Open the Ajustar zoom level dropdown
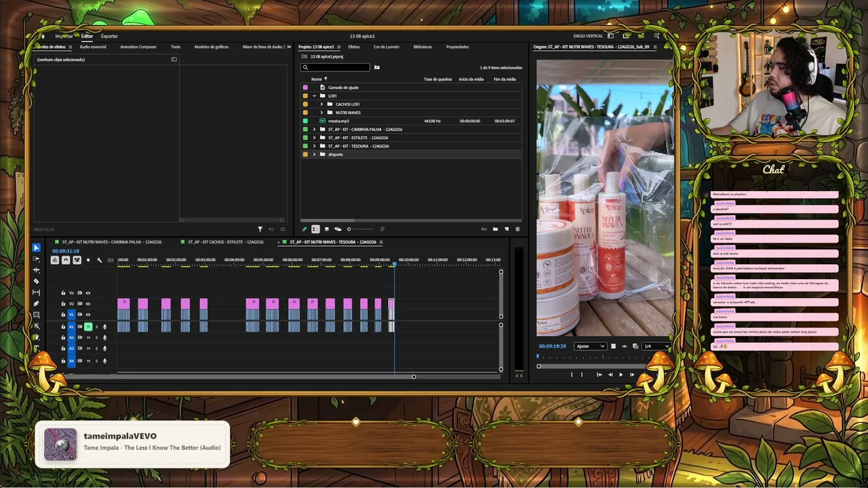Image resolution: width=868 pixels, height=488 pixels. coord(590,346)
